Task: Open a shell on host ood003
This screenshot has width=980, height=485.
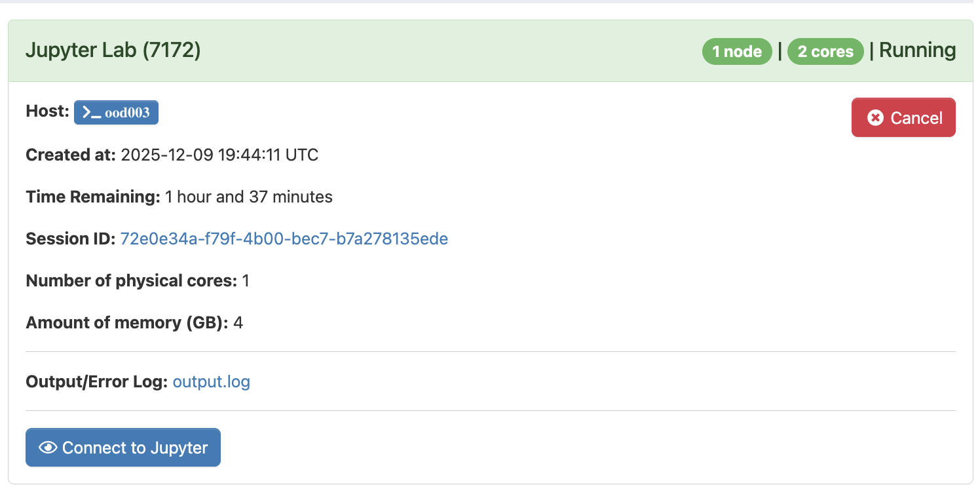Action: click(117, 113)
